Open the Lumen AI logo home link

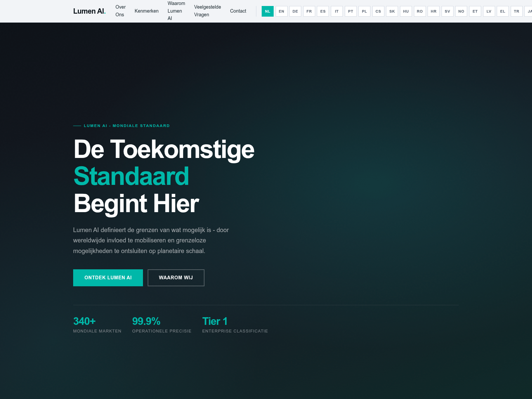tap(89, 11)
